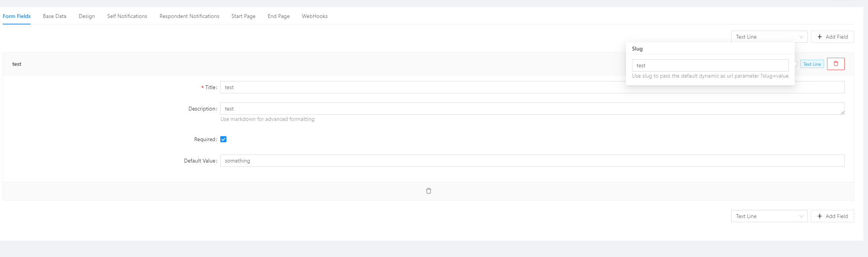Screen dimensions: 868x257
Task: Click inside the Slug input containing test
Action: click(710, 65)
